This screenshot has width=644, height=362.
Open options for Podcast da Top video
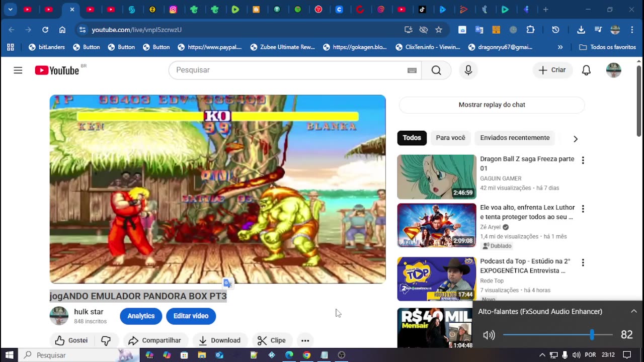583,262
